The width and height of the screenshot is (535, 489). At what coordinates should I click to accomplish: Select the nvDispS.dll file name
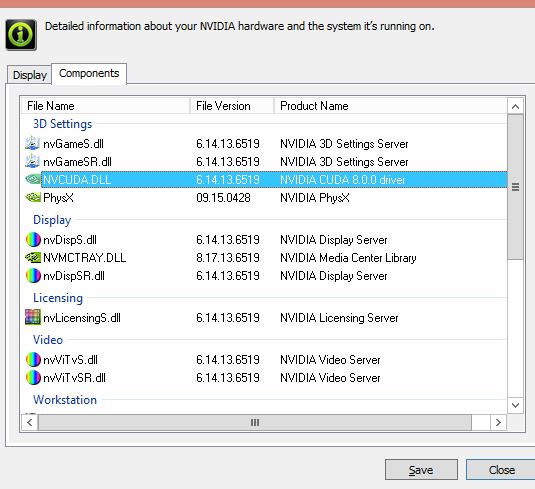click(70, 240)
